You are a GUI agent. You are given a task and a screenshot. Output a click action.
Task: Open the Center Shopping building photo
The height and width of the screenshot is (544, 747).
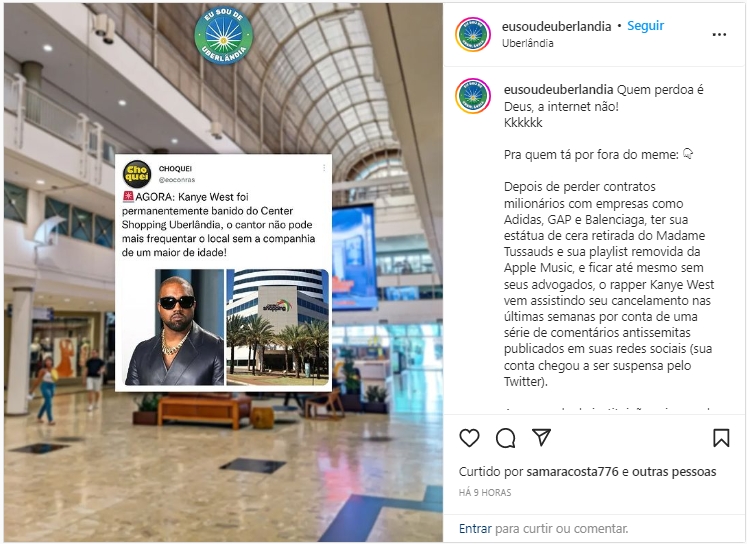pyautogui.click(x=278, y=327)
